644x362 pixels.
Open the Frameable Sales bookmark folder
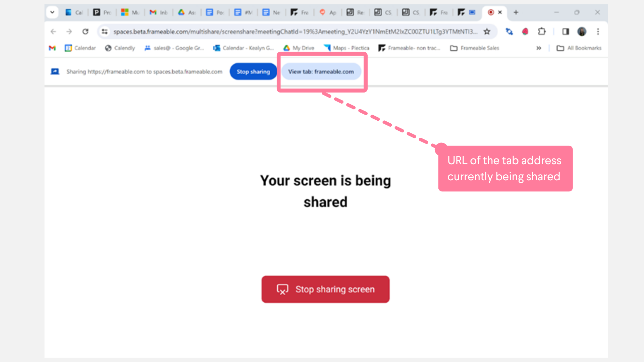click(x=475, y=48)
